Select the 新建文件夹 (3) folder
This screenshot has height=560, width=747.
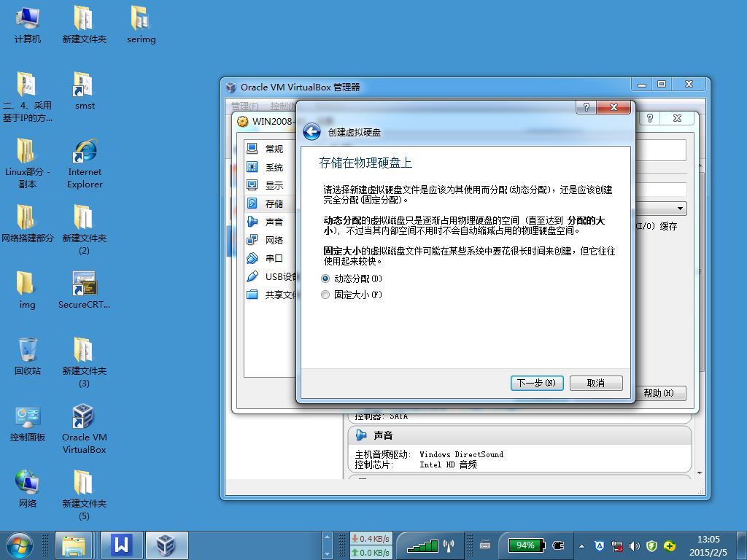pyautogui.click(x=85, y=363)
